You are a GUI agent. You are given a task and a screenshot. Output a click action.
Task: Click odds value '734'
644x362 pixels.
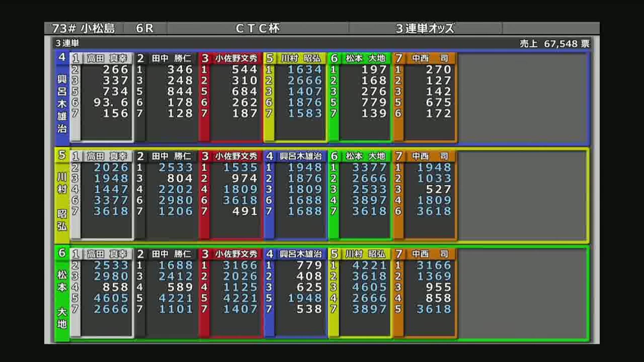(115, 92)
